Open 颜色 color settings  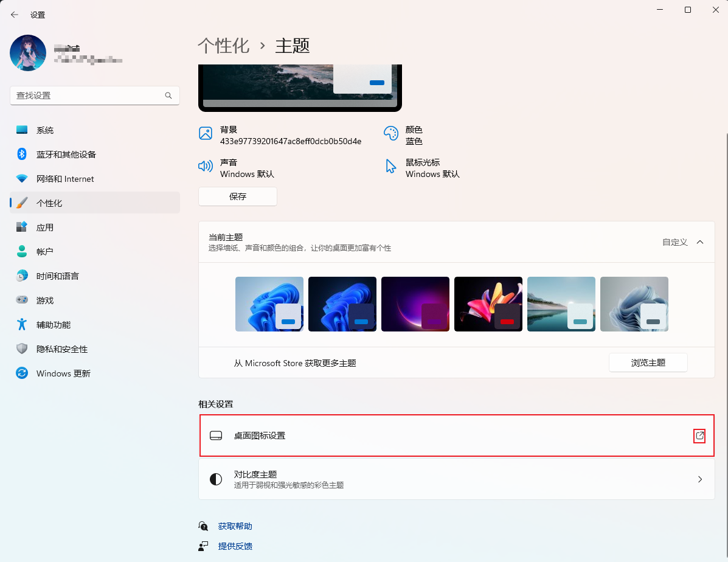click(403, 135)
